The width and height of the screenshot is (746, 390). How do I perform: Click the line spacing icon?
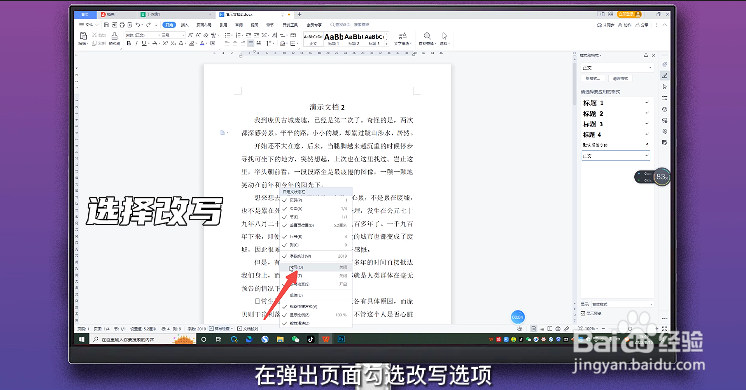pos(269,43)
